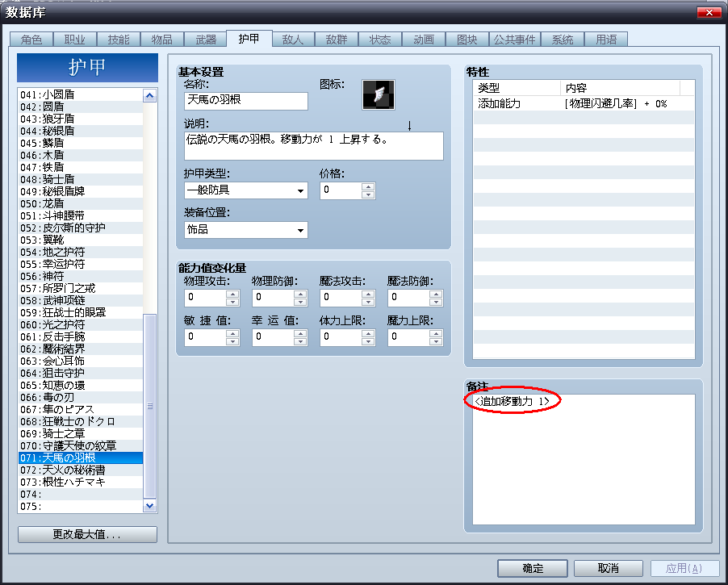Click the armor list scrollbar thumb
This screenshot has width=728, height=585.
[x=149, y=406]
